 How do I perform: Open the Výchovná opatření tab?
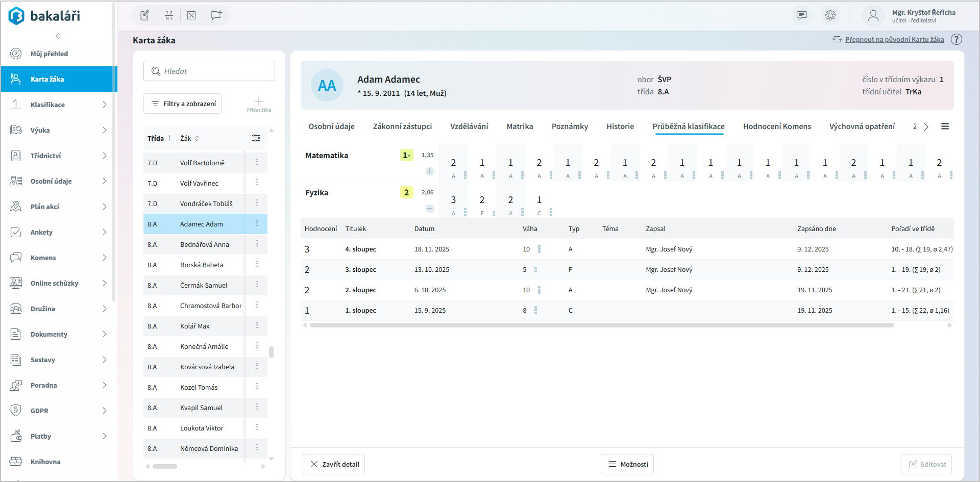862,126
